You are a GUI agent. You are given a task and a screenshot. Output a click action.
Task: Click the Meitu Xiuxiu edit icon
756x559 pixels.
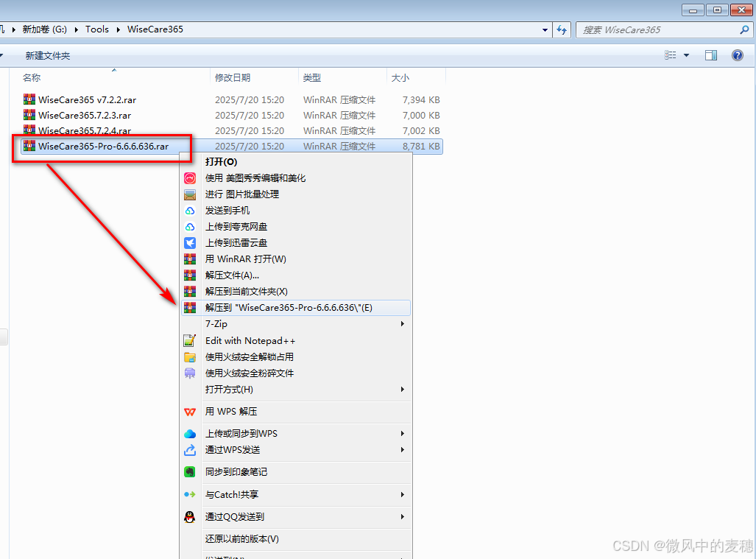[x=190, y=178]
